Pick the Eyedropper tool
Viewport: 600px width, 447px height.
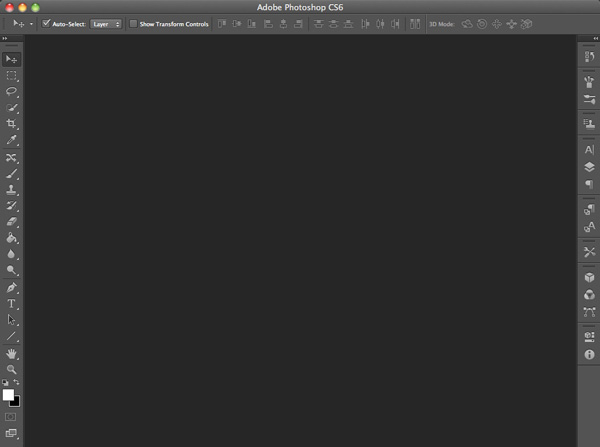[12, 140]
